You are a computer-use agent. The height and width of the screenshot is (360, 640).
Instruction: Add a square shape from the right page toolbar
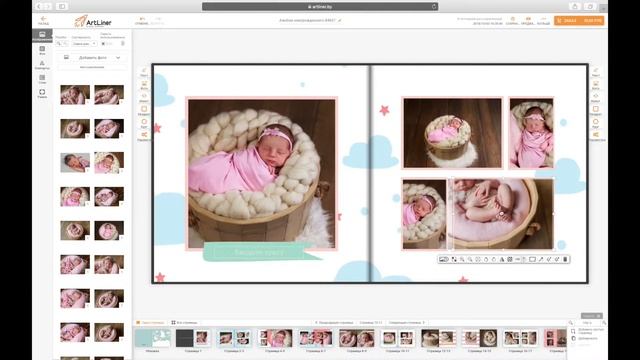[x=596, y=110]
